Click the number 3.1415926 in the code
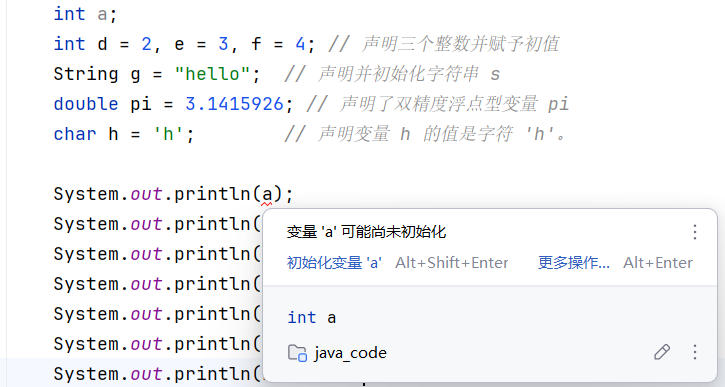725x387 pixels. click(x=234, y=104)
